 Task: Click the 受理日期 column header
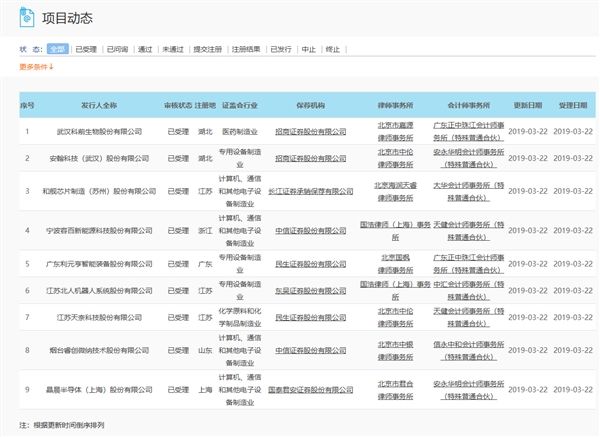(573, 105)
